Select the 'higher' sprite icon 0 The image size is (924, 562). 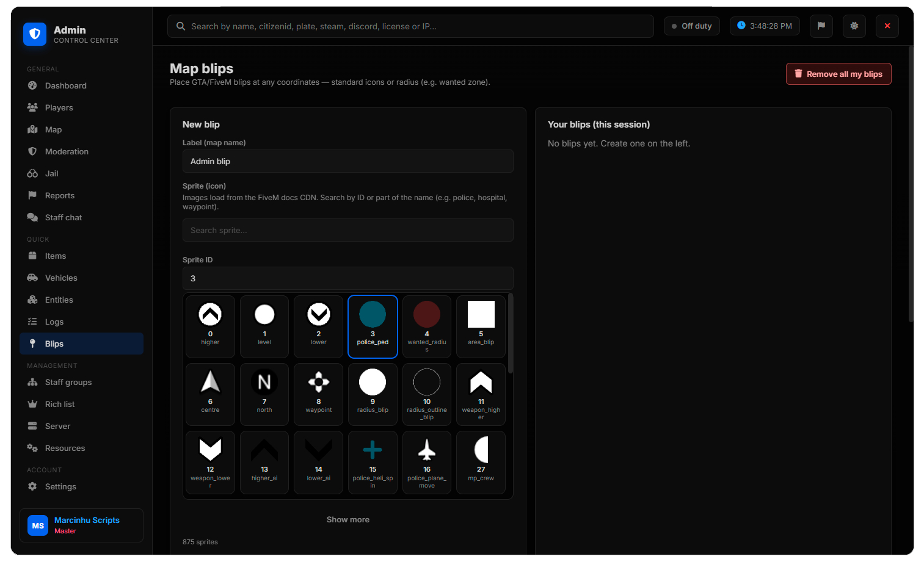click(210, 326)
